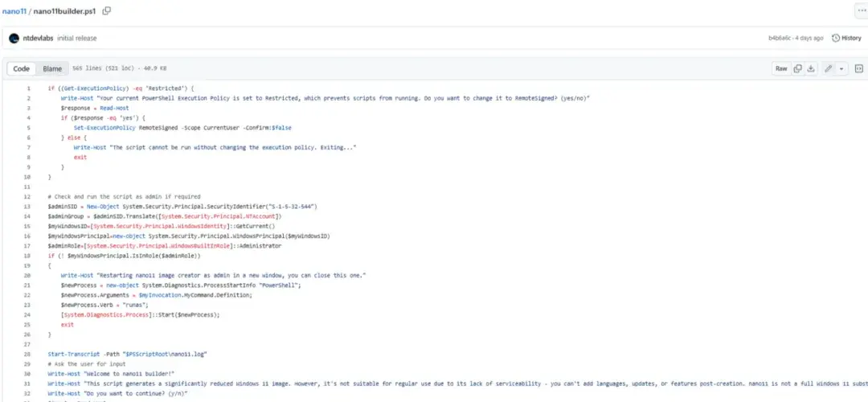Click the ntdevlabs avatar image
Image resolution: width=868 pixels, height=402 pixels.
click(x=14, y=39)
